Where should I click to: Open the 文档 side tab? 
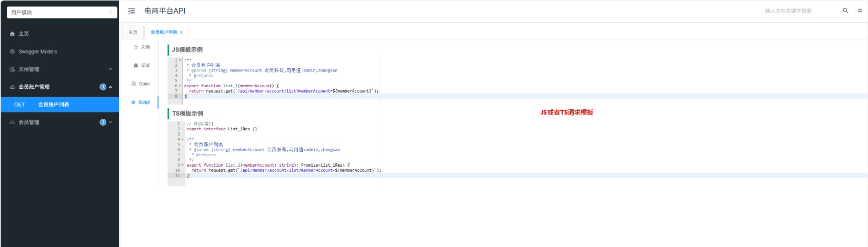tap(142, 47)
